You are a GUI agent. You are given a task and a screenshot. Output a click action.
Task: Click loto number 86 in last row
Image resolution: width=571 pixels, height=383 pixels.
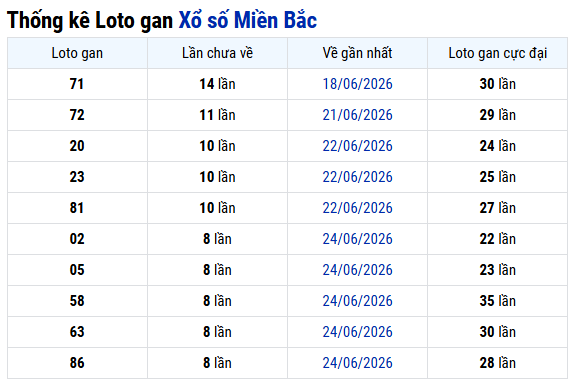tap(77, 363)
